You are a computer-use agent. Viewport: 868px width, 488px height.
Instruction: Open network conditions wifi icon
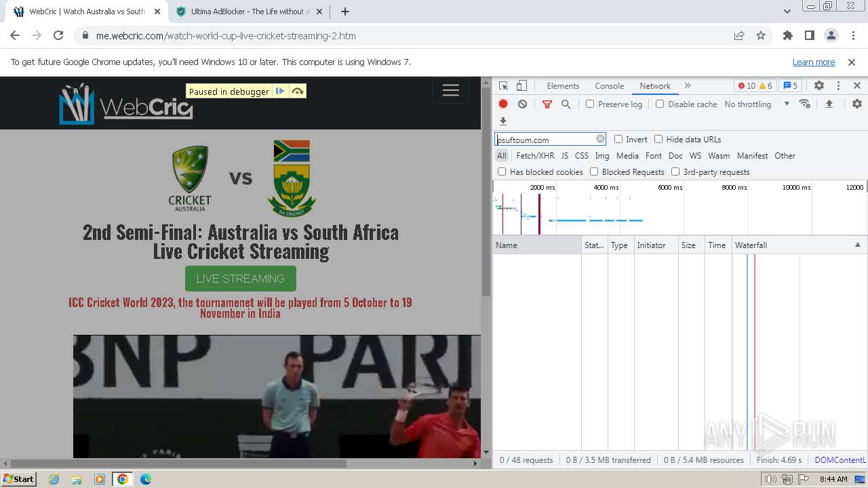[805, 104]
